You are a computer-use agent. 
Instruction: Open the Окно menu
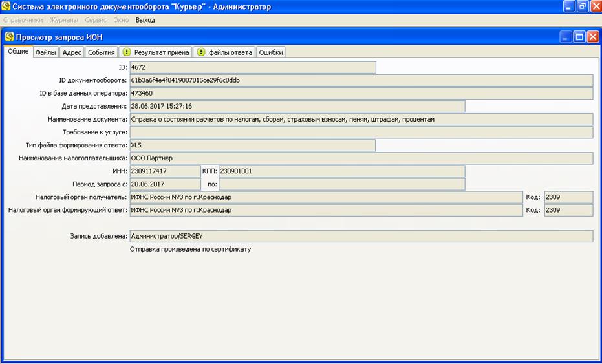point(121,20)
